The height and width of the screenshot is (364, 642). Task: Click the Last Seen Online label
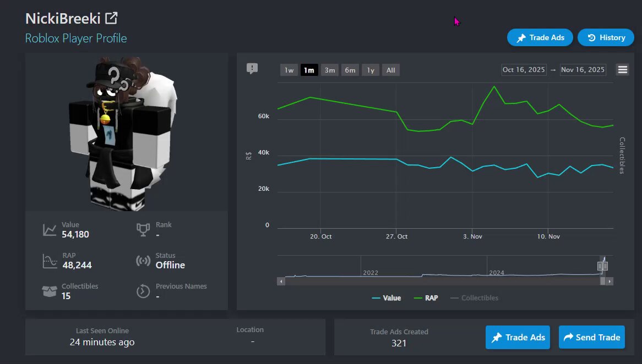(102, 330)
